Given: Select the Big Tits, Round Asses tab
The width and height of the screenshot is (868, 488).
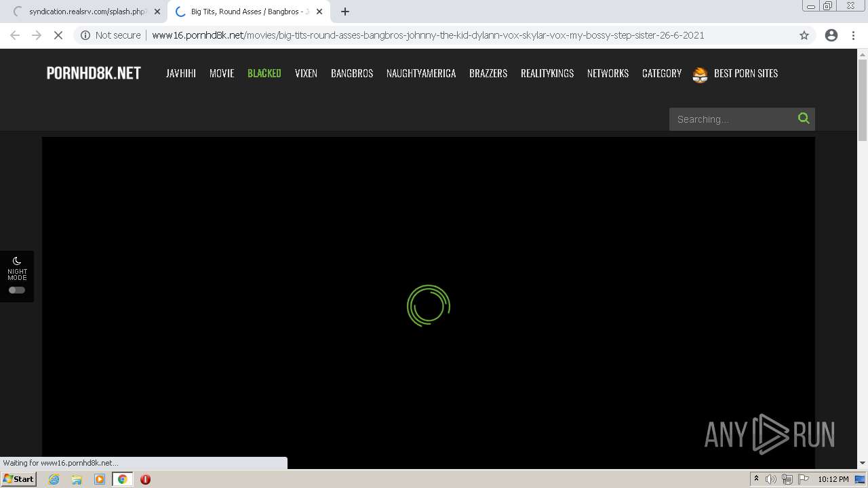Looking at the screenshot, I should coord(248,12).
